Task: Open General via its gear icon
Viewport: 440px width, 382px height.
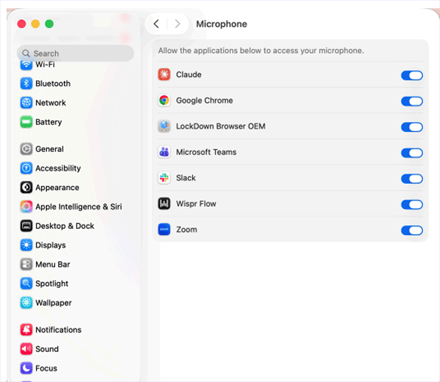Action: click(x=26, y=149)
